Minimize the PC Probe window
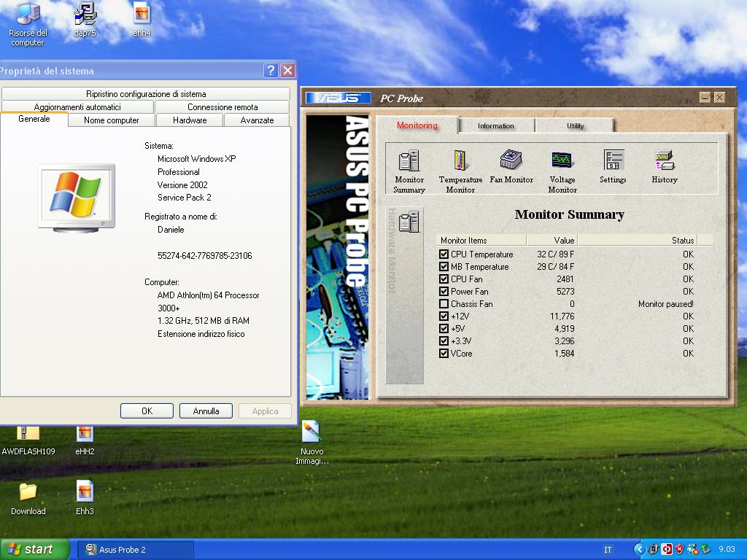This screenshot has width=747, height=560. tap(705, 98)
